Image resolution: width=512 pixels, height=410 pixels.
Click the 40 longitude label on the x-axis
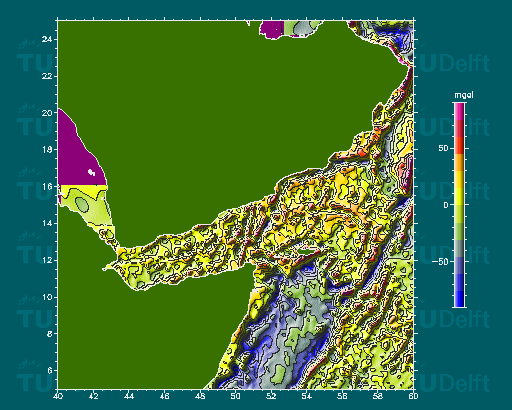[x=58, y=396]
